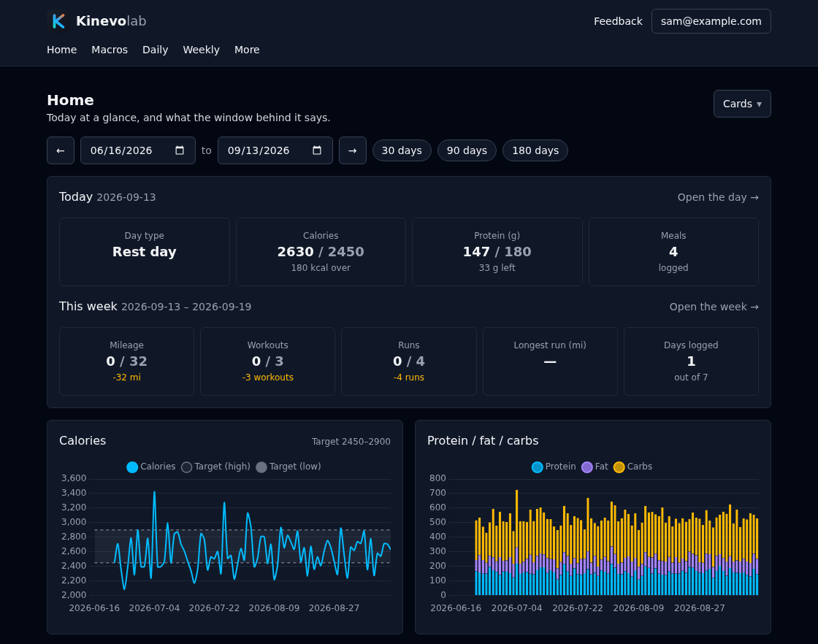Viewport: 818px width, 644px height.
Task: Click the Feedback link
Action: tap(618, 21)
